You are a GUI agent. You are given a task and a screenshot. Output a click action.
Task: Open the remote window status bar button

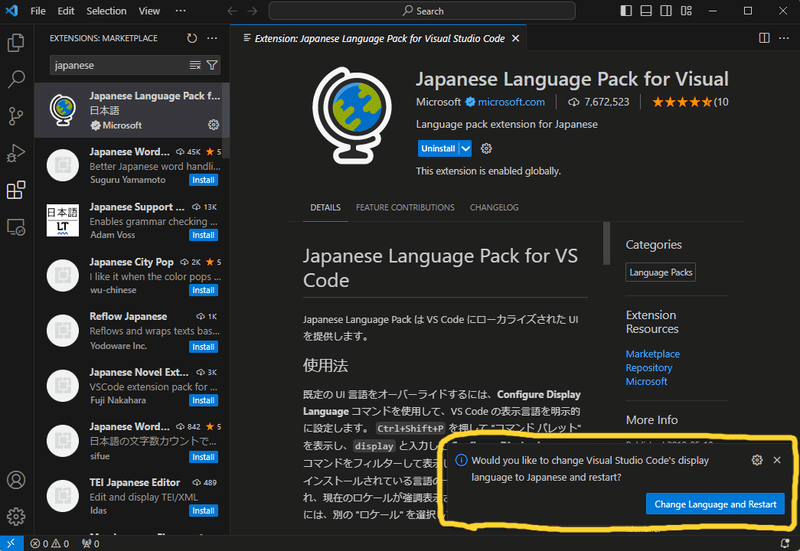click(x=11, y=543)
